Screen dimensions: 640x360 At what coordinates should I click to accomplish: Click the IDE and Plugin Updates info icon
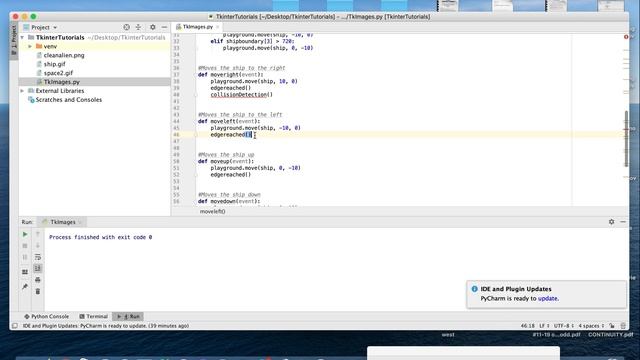[x=474, y=289]
